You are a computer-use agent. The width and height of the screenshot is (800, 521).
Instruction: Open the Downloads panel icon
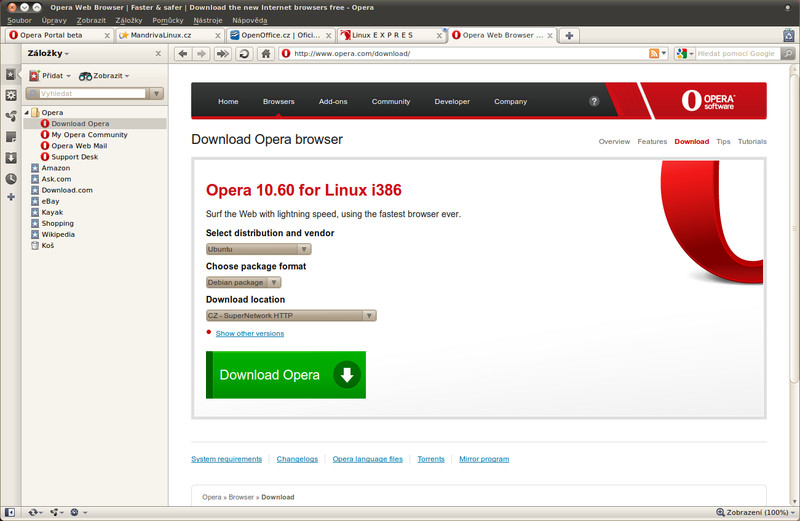[x=11, y=158]
